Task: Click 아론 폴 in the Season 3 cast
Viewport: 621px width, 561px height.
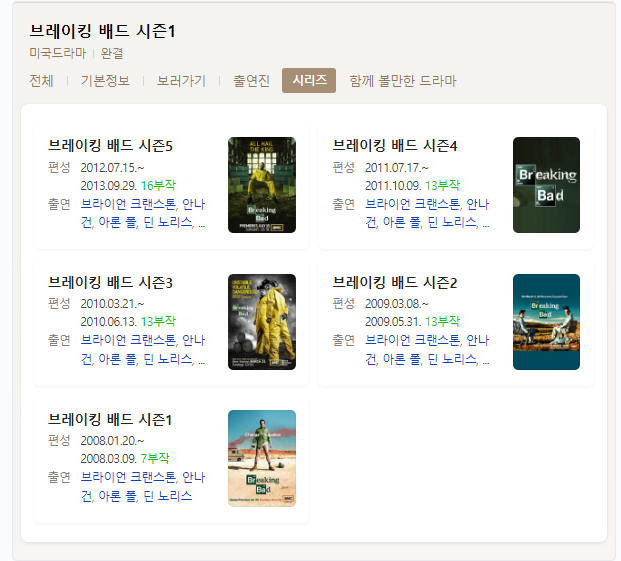Action: click(x=118, y=359)
